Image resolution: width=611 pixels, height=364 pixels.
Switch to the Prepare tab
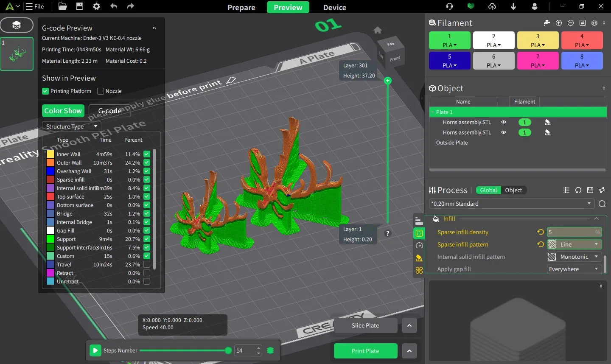tap(241, 8)
